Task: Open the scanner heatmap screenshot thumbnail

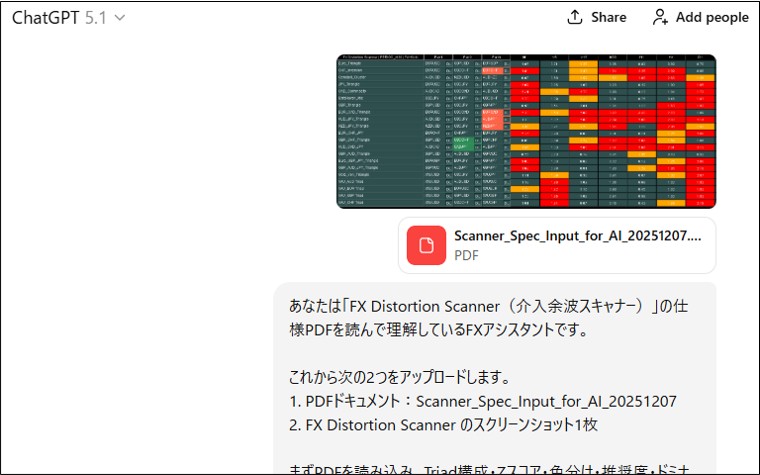Action: tap(526, 131)
